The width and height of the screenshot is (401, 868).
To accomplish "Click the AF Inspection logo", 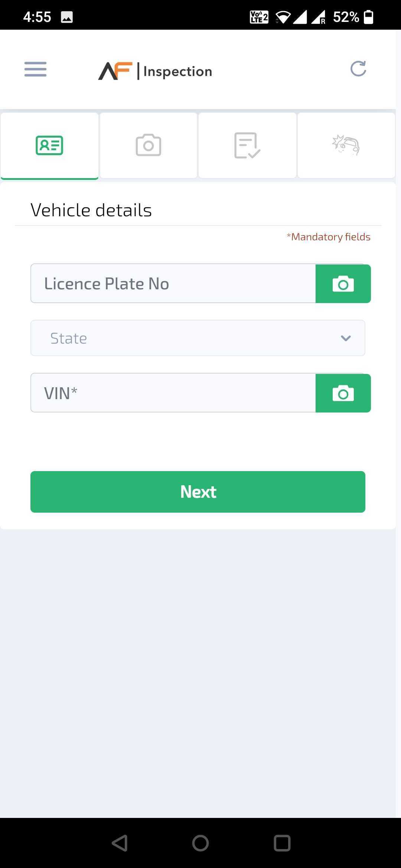I will click(155, 71).
